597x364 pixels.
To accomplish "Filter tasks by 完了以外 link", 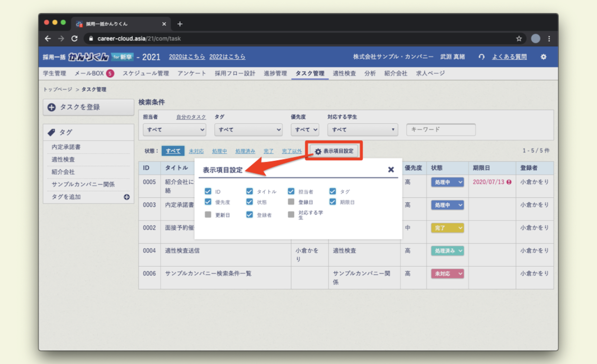I will point(292,151).
